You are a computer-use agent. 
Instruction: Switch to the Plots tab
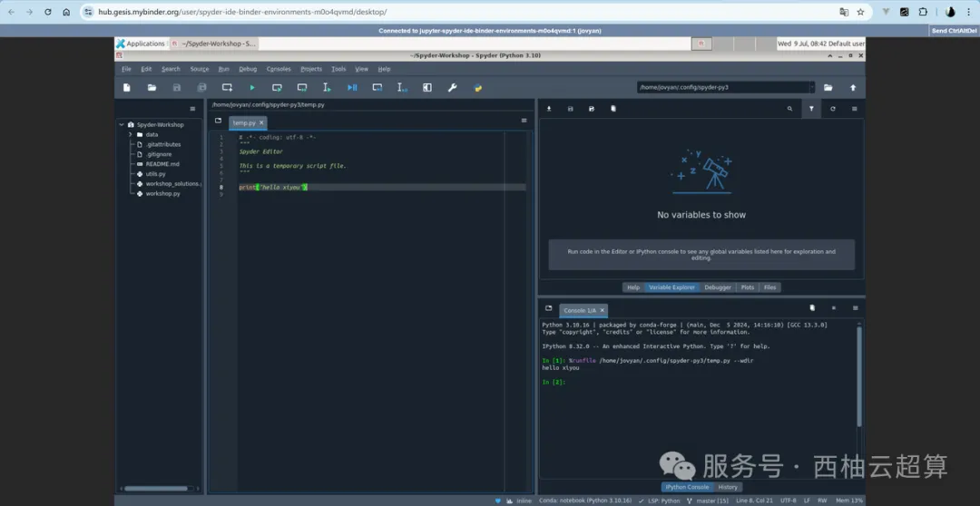point(748,287)
